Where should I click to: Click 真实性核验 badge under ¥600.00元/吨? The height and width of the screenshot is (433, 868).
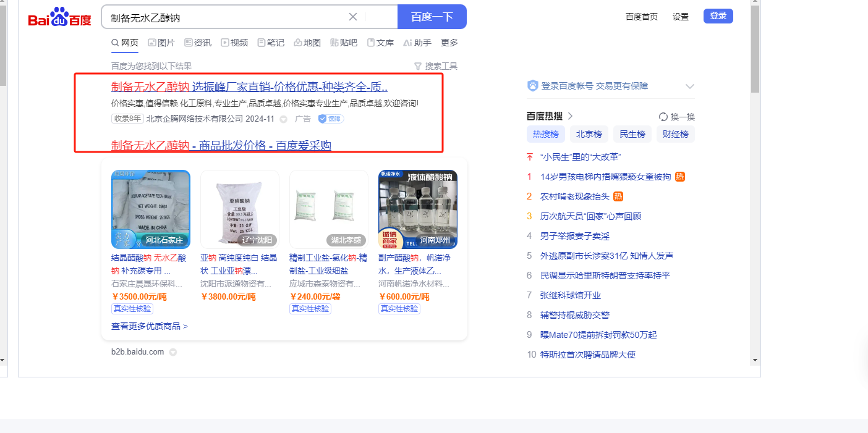pyautogui.click(x=399, y=309)
